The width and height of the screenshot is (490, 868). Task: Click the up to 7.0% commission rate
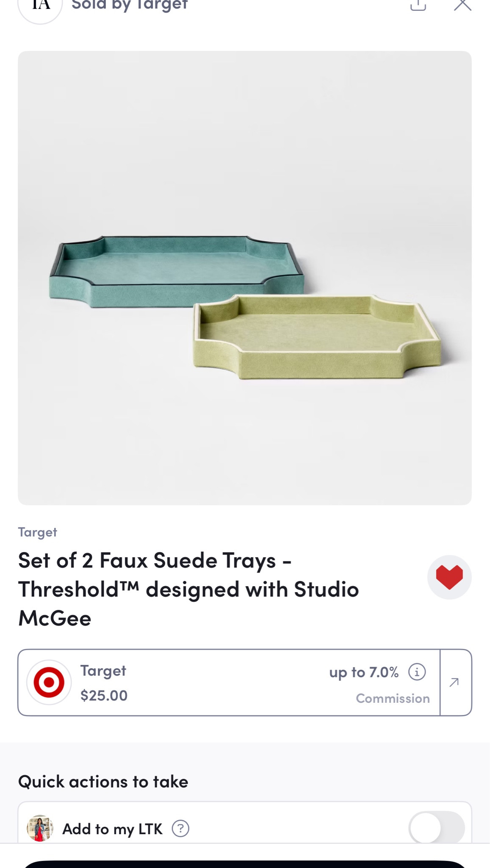click(364, 672)
